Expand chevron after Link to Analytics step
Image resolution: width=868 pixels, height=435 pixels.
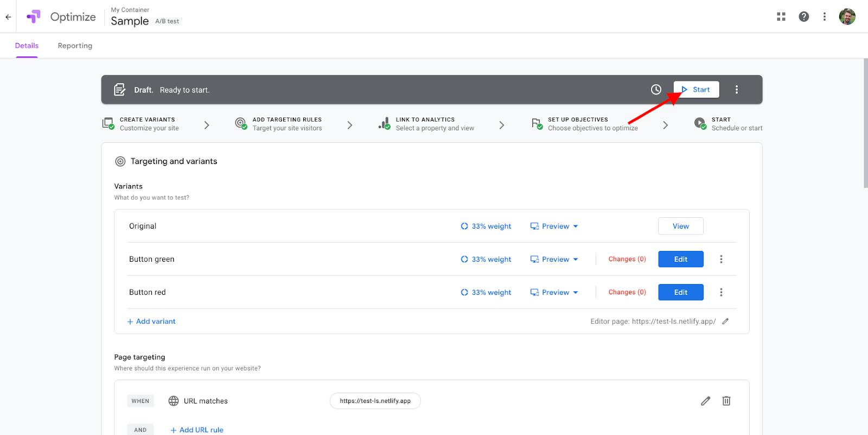(x=502, y=125)
